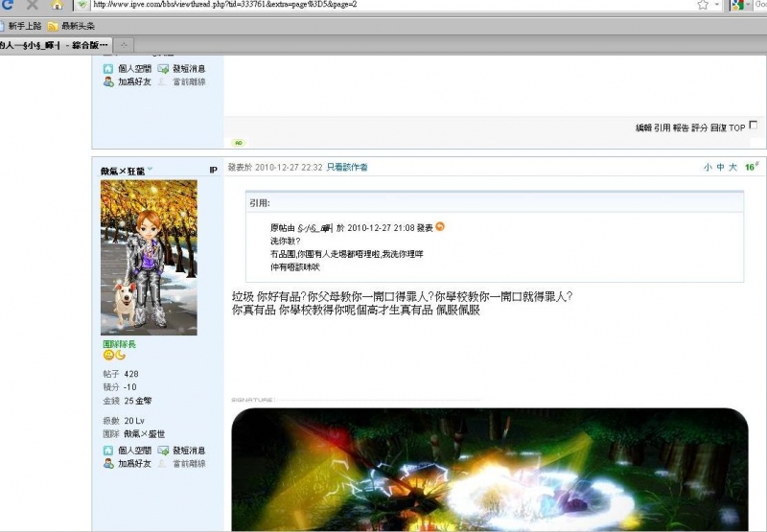Click bottom post's 加爲好友 link

pos(134,464)
